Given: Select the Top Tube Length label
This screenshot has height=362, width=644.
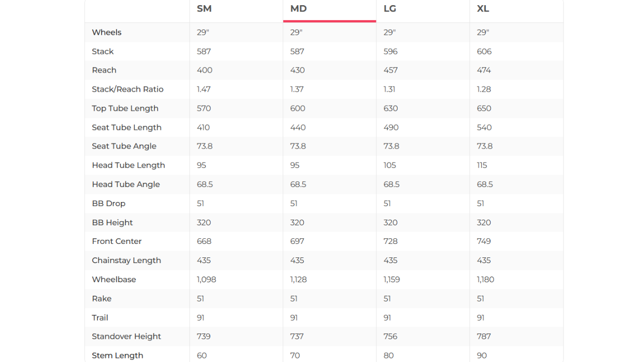Looking at the screenshot, I should click(125, 108).
